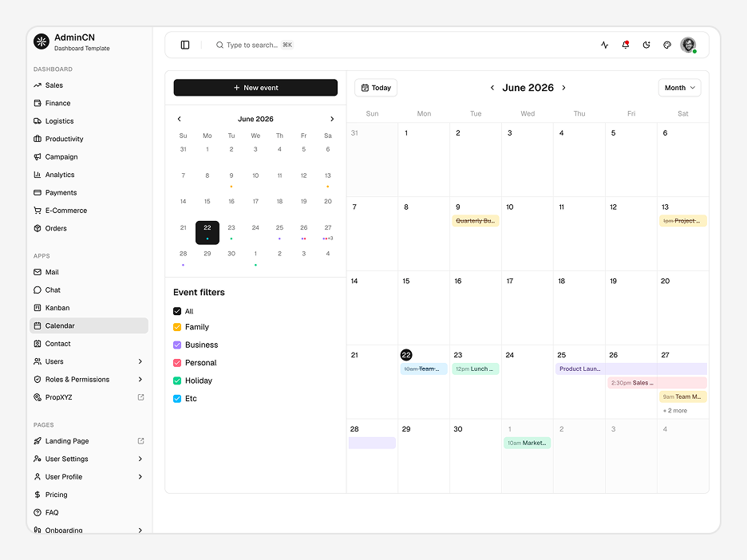
Task: Jump to Today in calendar
Action: 376,88
